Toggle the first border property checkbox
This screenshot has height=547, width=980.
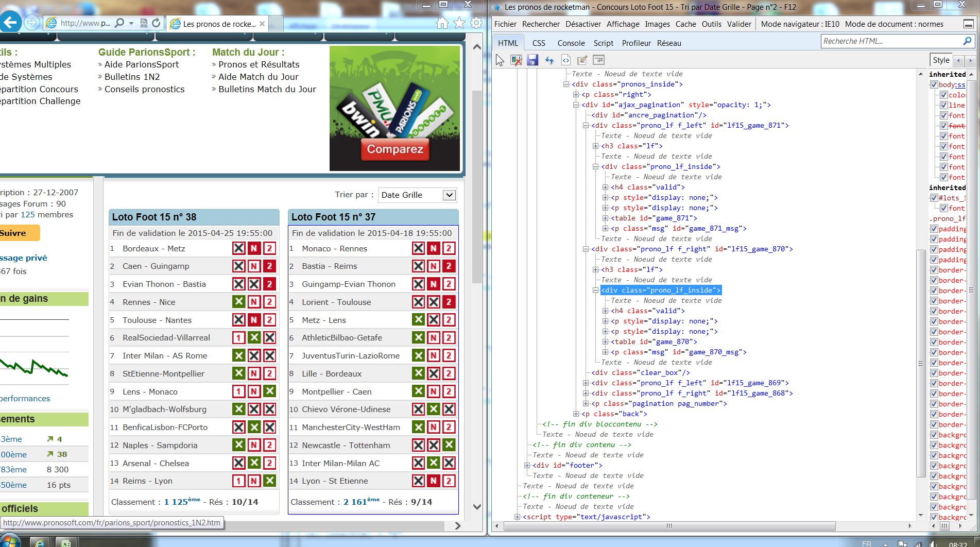[x=934, y=270]
